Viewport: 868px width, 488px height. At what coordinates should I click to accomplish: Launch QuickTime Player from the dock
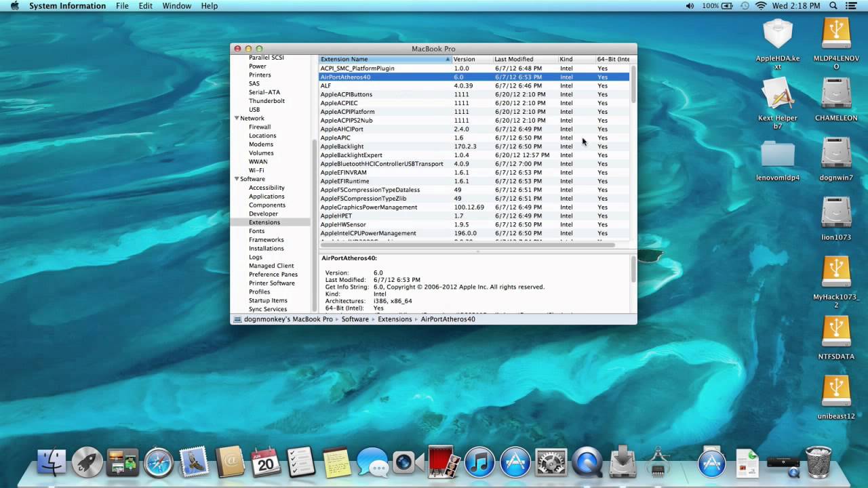tap(587, 463)
